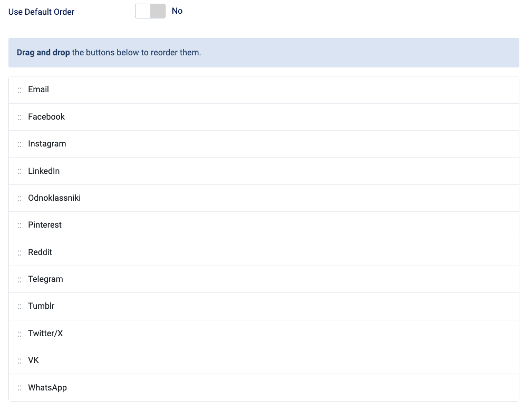532x411 pixels.
Task: Click the Pinterest row drag handle
Action: pyautogui.click(x=20, y=225)
